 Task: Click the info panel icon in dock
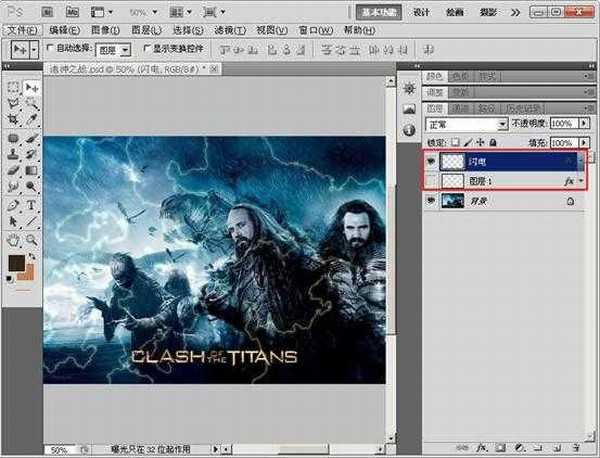[x=409, y=129]
